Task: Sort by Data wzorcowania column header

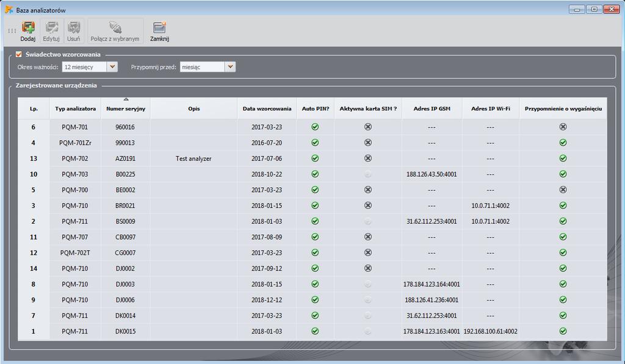Action: click(x=267, y=109)
